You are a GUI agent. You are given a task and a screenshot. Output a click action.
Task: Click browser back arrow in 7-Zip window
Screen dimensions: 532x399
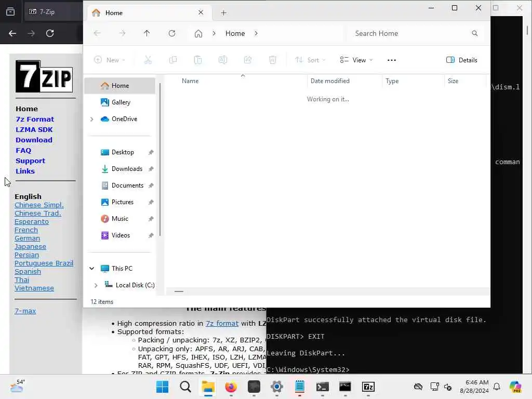12,33
